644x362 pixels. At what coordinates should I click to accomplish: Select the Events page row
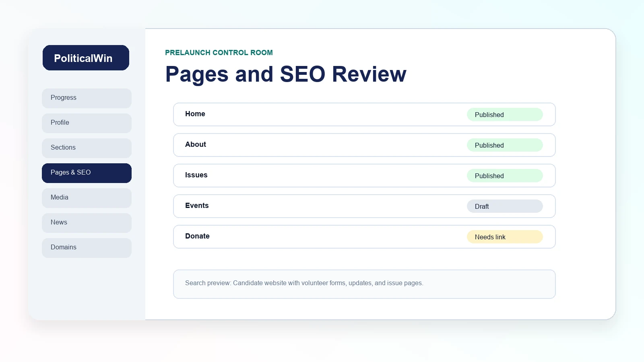364,206
